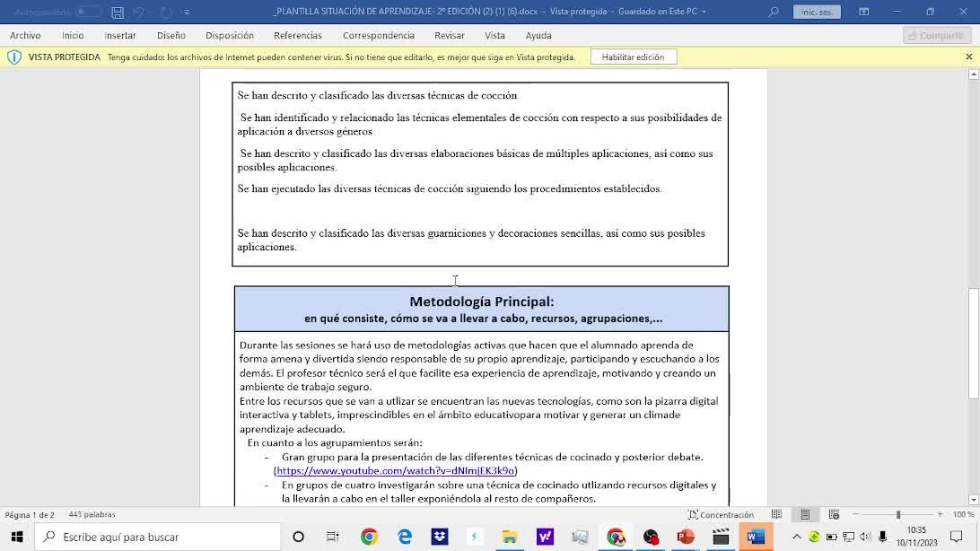Click the Windows search box
This screenshot has height=551, width=980.
[162, 537]
